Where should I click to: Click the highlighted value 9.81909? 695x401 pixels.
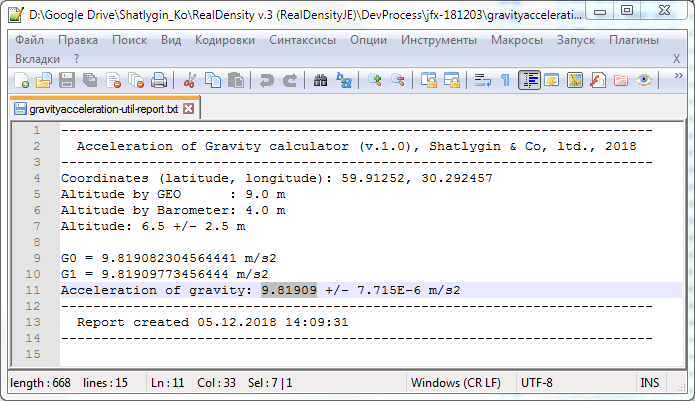[289, 291]
